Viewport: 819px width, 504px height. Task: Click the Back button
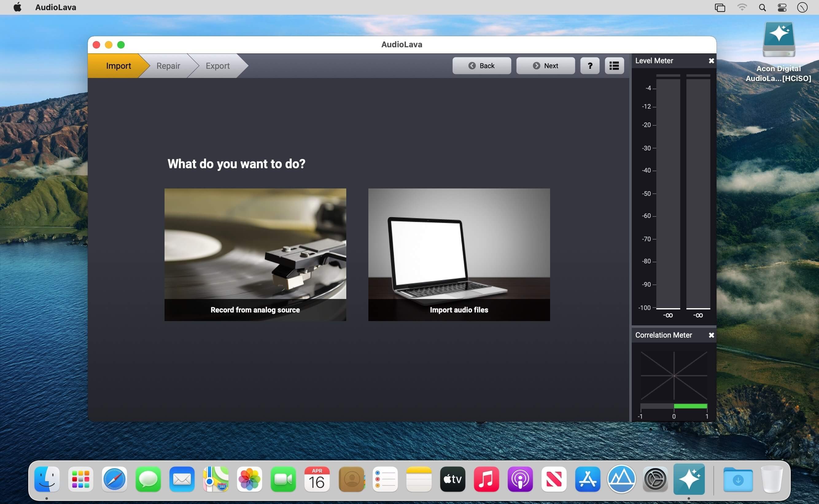pyautogui.click(x=481, y=66)
